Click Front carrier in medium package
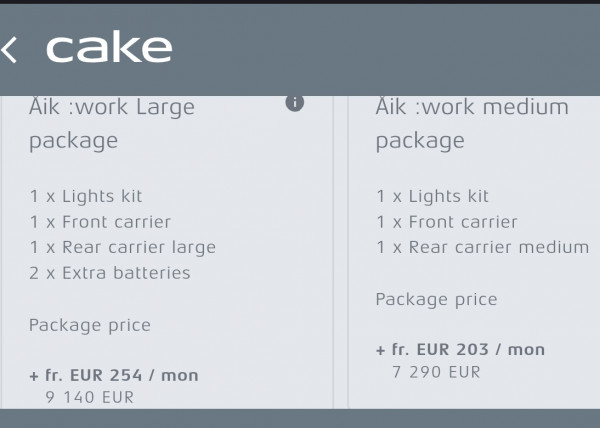 pyautogui.click(x=446, y=222)
